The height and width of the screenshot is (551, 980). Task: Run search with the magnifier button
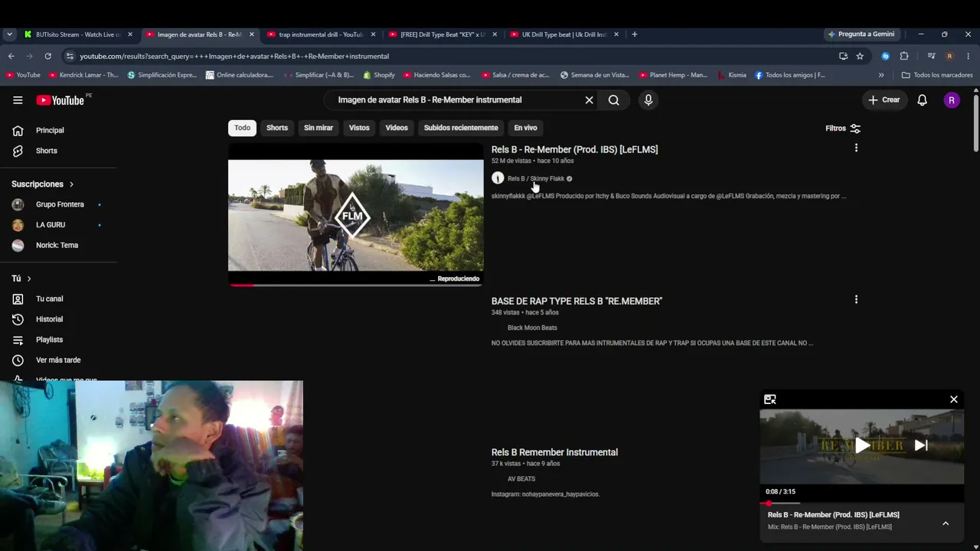(x=614, y=100)
